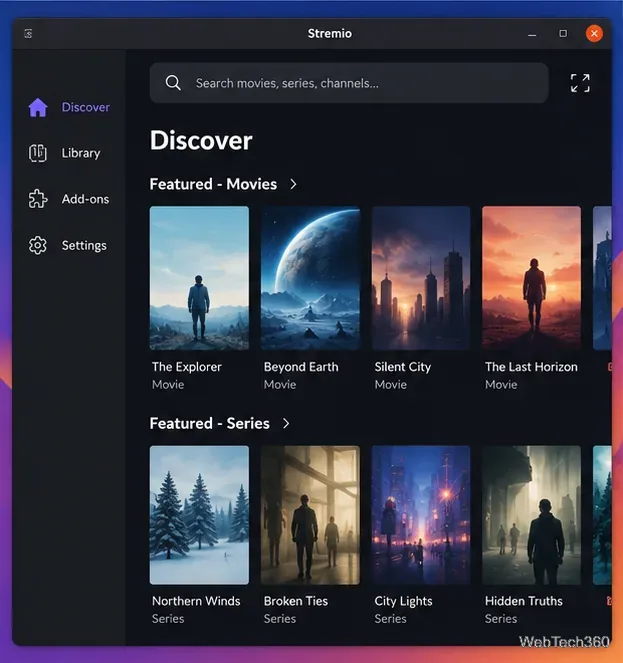Open the Hidden Truths series poster
Image resolution: width=623 pixels, height=663 pixels.
(531, 515)
